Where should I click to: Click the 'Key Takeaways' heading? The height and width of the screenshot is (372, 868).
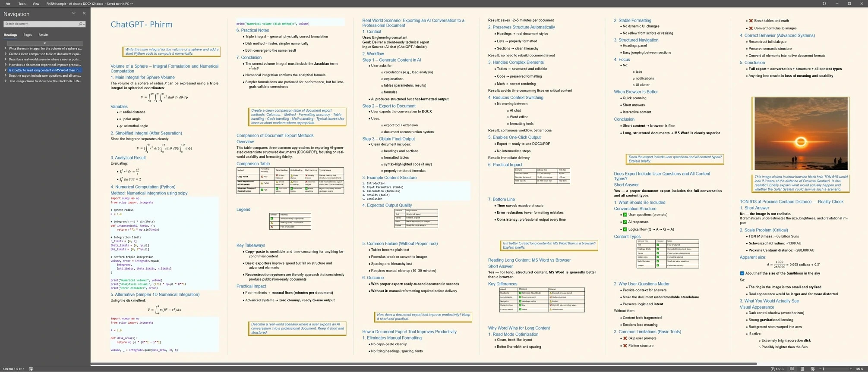coord(251,245)
